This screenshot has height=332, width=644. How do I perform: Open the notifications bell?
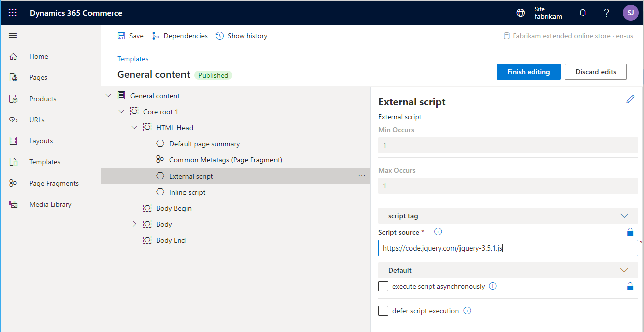[582, 12]
